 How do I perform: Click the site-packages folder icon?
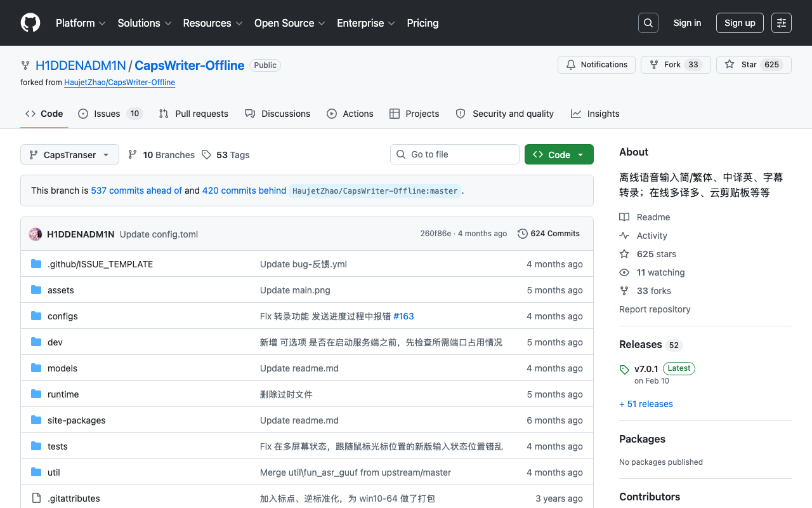[x=36, y=420]
